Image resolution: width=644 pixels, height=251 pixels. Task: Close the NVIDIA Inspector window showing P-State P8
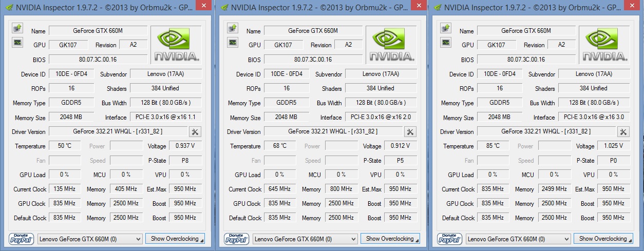204,5
